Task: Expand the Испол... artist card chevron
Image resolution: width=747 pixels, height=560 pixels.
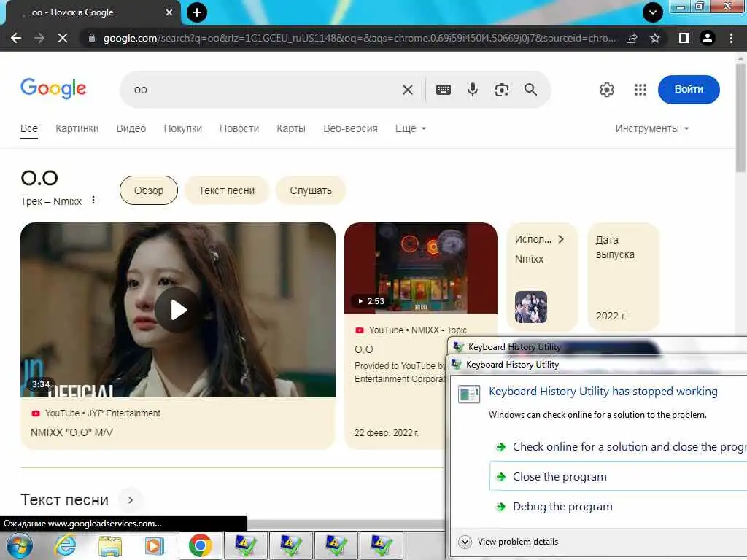Action: (561, 239)
